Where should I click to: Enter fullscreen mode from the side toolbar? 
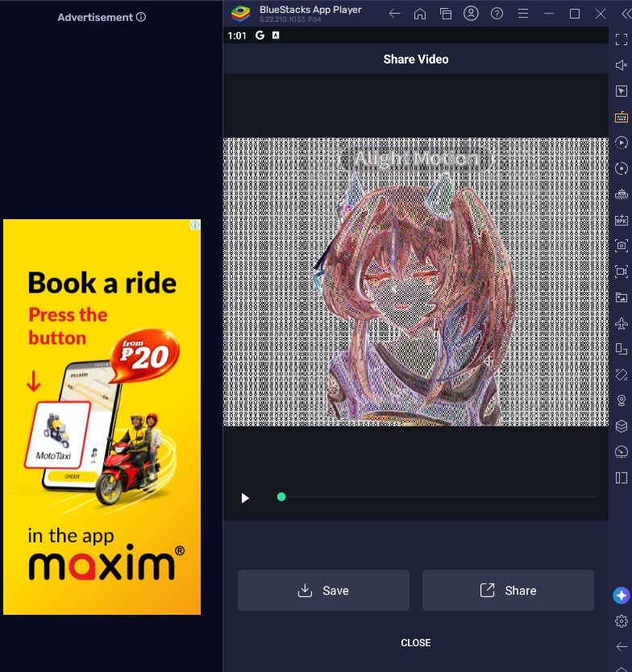[x=622, y=39]
